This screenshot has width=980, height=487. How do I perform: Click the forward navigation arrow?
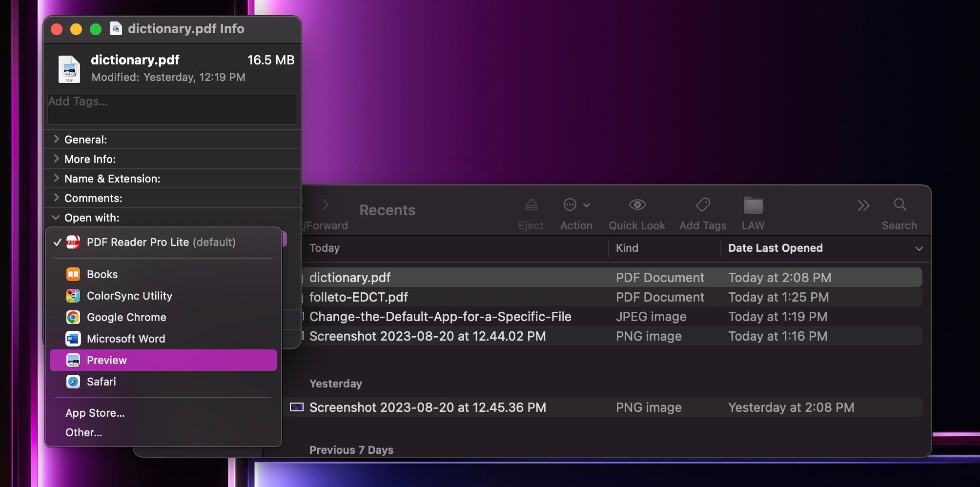click(x=326, y=204)
